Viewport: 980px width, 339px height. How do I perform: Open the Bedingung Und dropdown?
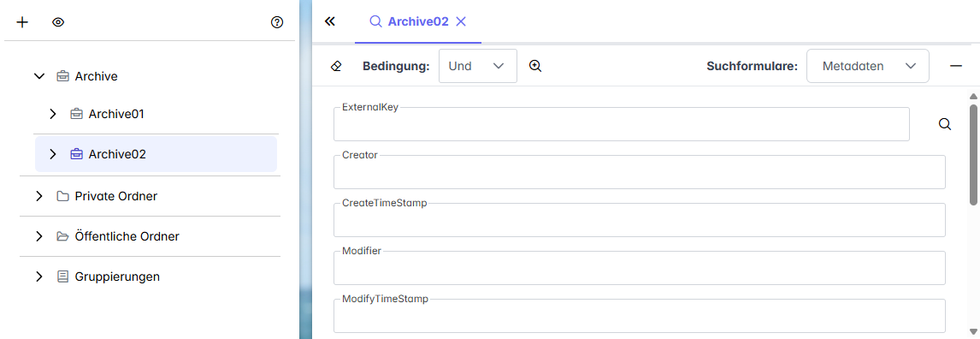pyautogui.click(x=478, y=66)
